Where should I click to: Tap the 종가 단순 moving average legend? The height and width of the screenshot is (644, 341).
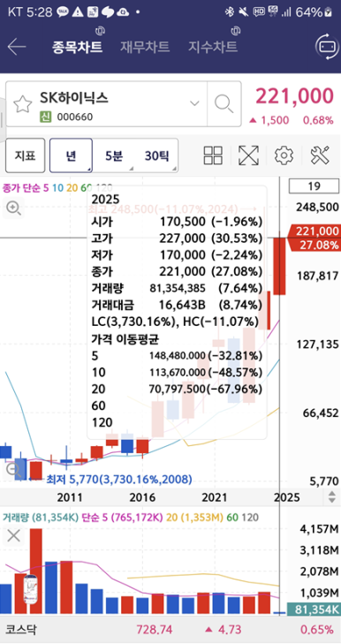(x=57, y=187)
